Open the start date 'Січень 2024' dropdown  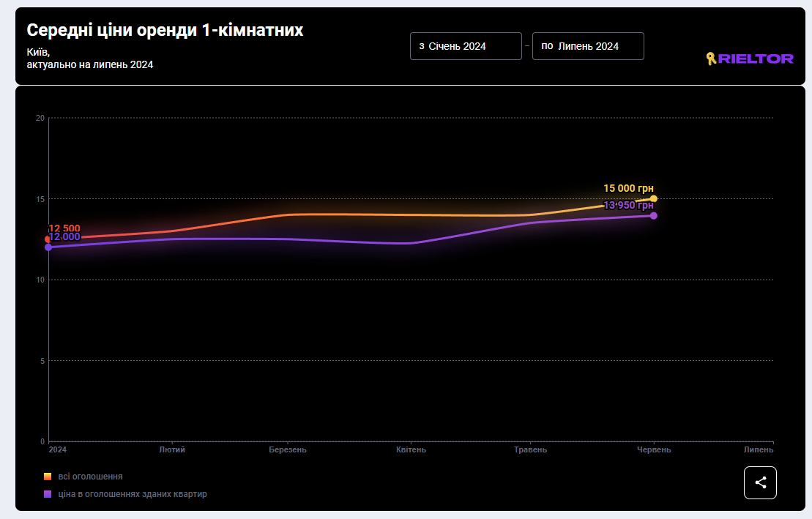(466, 46)
